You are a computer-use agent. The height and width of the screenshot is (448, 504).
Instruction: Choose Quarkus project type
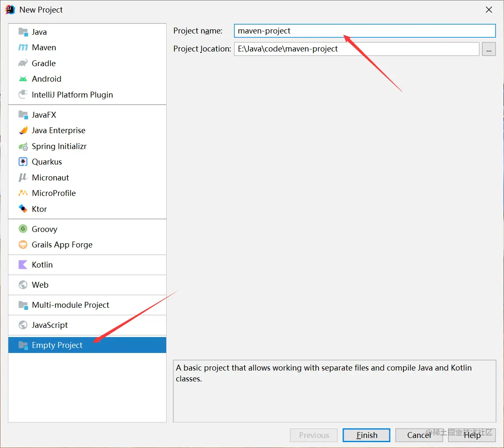[47, 162]
